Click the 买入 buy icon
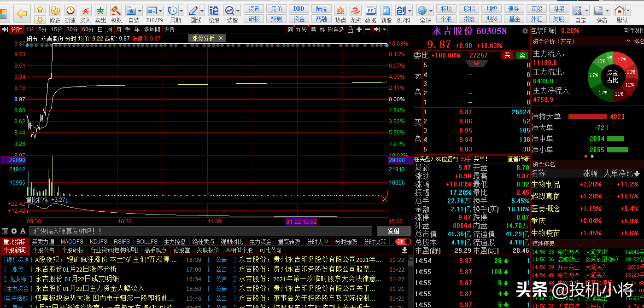Viewport: 644px width, 308px height. coord(85,10)
